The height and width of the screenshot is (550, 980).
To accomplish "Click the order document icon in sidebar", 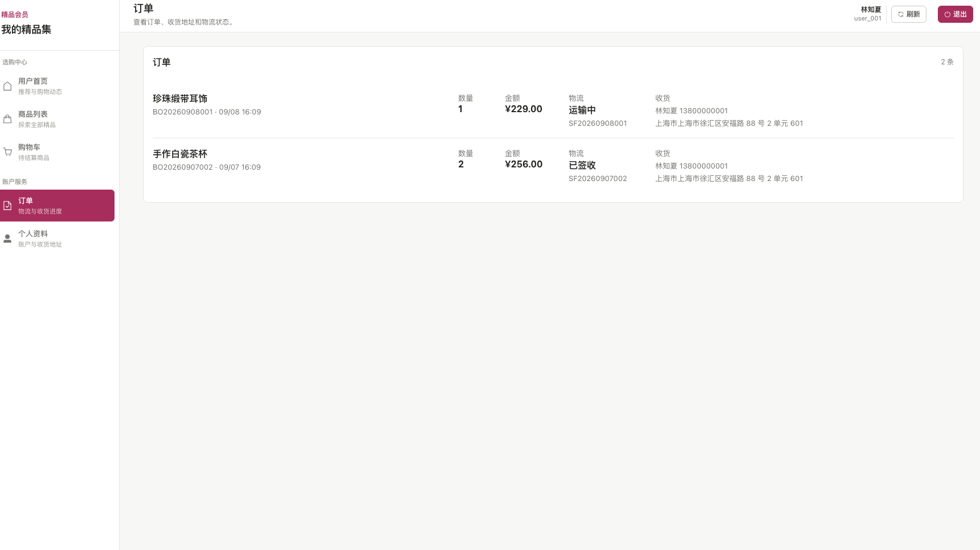I will click(7, 206).
